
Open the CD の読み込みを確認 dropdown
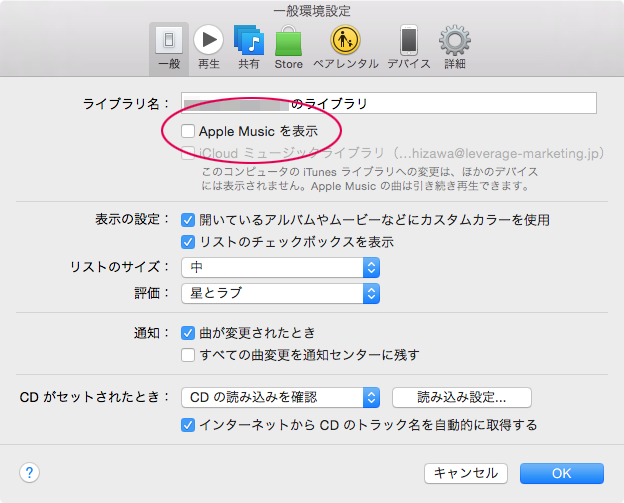pyautogui.click(x=281, y=398)
